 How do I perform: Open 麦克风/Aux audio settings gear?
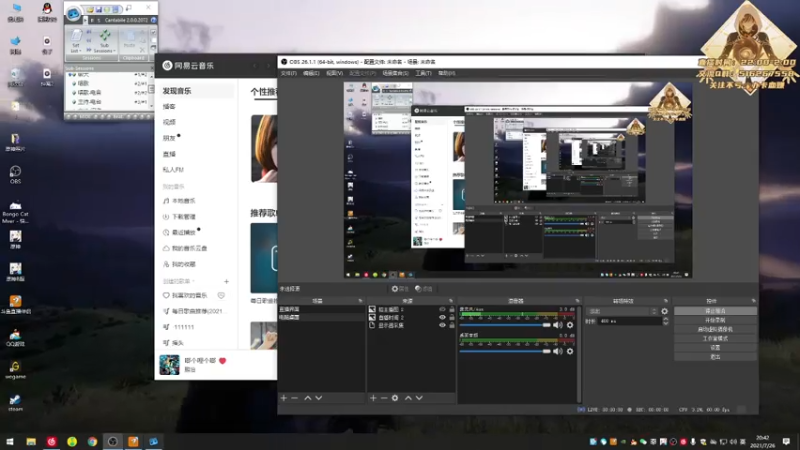click(570, 325)
